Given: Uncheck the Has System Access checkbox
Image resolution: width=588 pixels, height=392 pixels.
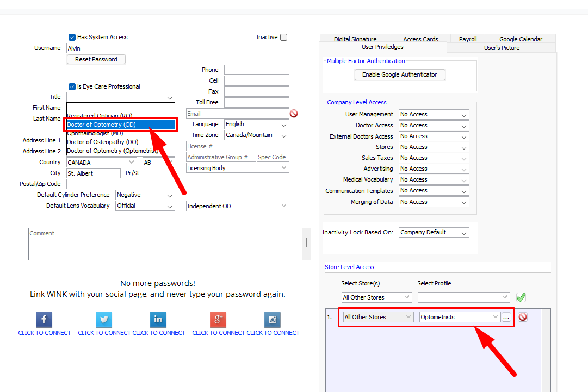Looking at the screenshot, I should pos(71,37).
